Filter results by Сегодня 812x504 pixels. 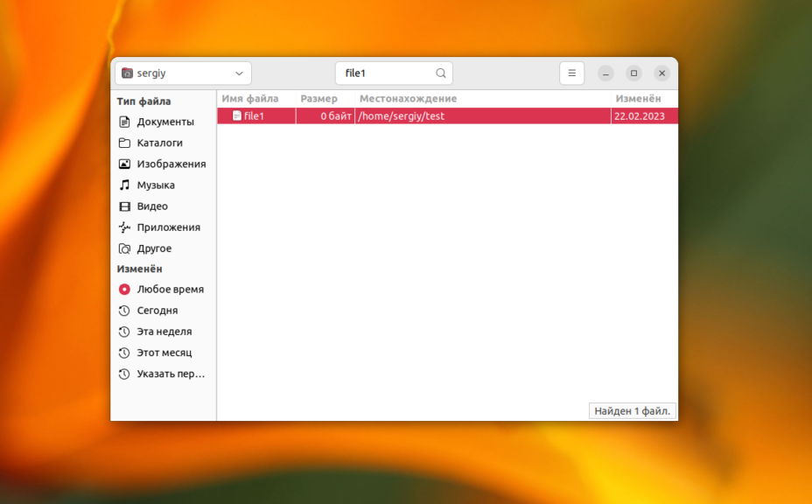(x=157, y=311)
